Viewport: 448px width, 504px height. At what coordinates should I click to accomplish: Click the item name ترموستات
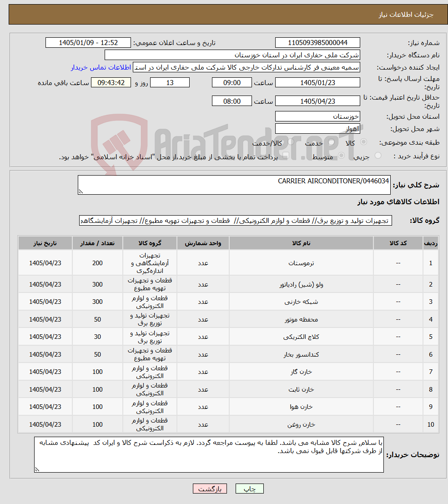tap(301, 263)
